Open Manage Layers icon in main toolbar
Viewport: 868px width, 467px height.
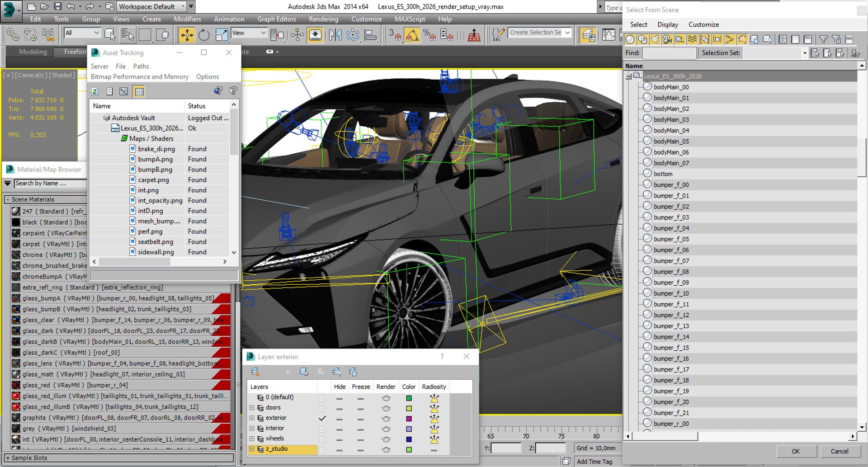point(588,35)
